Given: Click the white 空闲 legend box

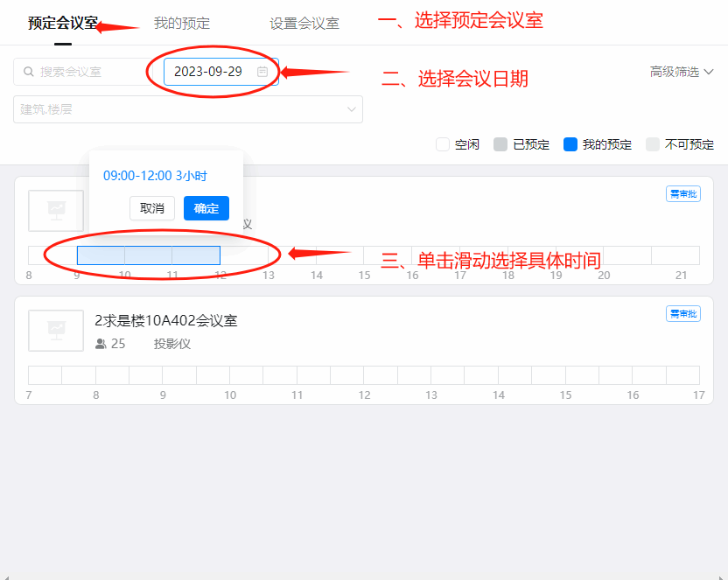Looking at the screenshot, I should pyautogui.click(x=443, y=144).
